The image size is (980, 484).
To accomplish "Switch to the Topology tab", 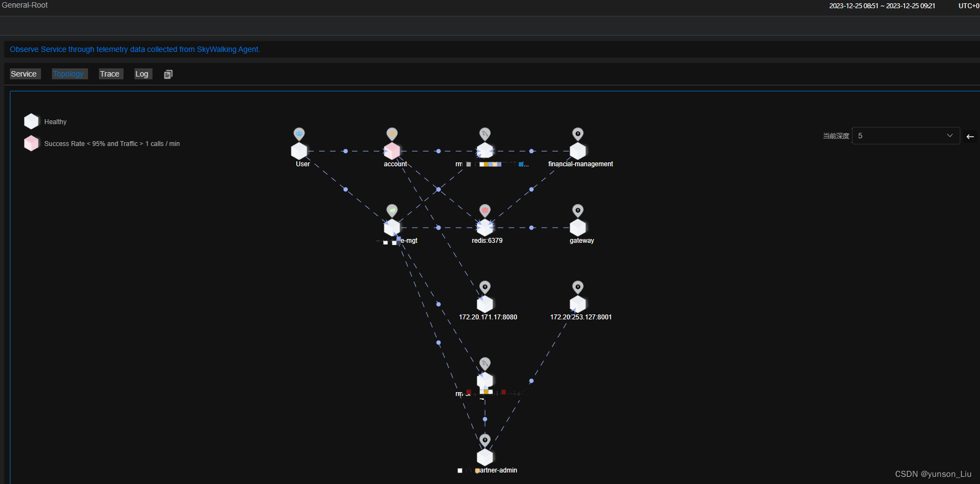I will [69, 74].
